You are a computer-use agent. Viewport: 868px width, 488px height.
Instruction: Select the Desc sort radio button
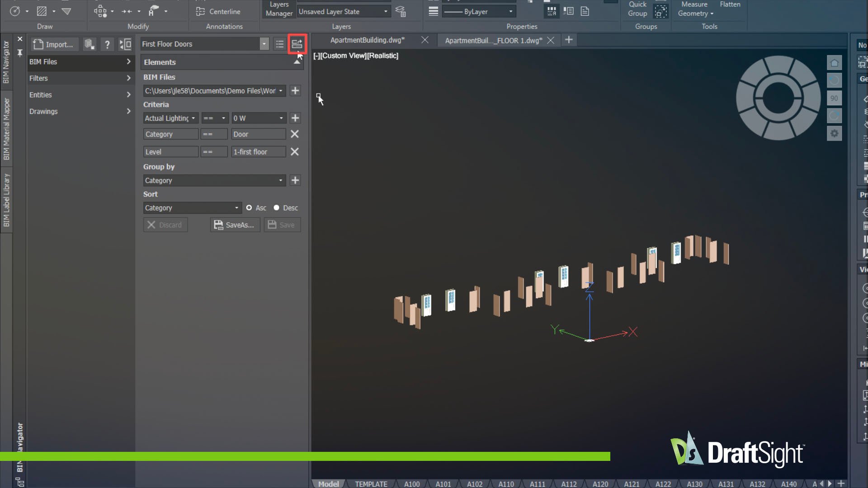coord(276,208)
